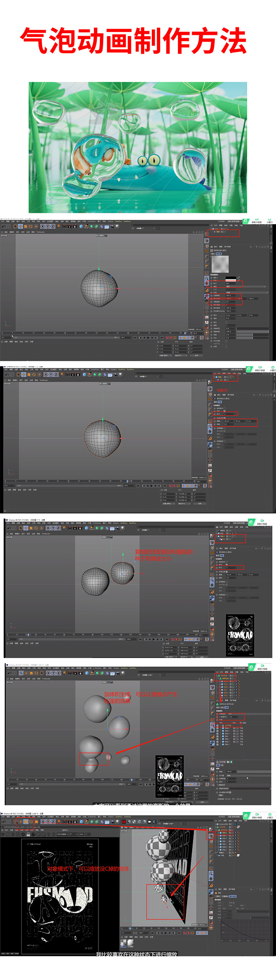Add cube primitive icon, first C4D screenshot
276x980 pixels.
pyautogui.click(x=81, y=226)
